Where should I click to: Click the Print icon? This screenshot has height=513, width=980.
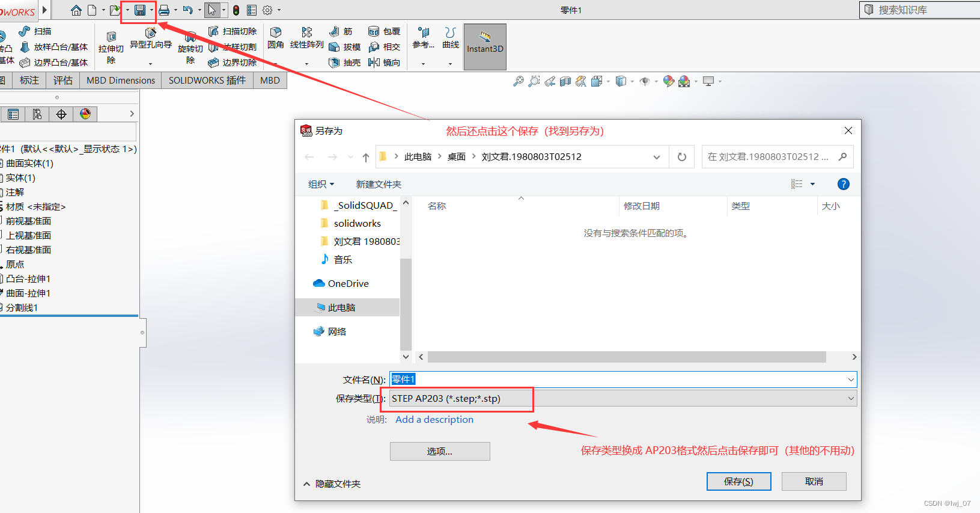point(164,10)
